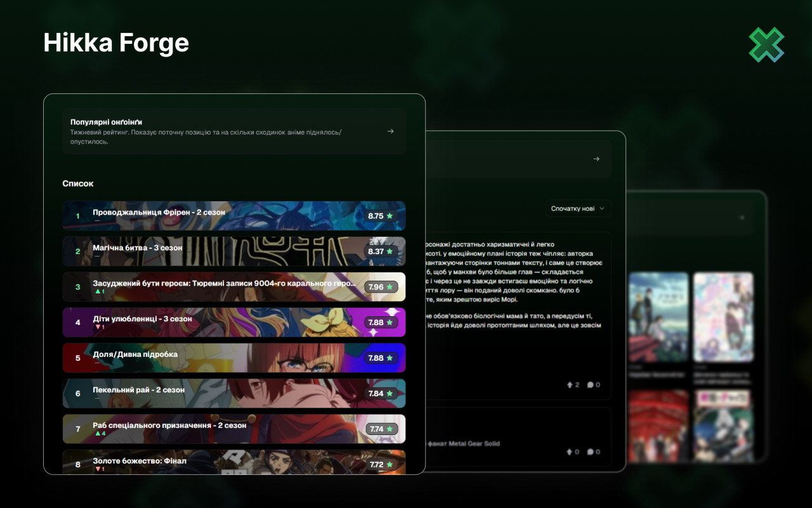This screenshot has width=812, height=508.
Task: Click the comment bubble on the Metal Gear Solid comment
Action: pos(590,452)
